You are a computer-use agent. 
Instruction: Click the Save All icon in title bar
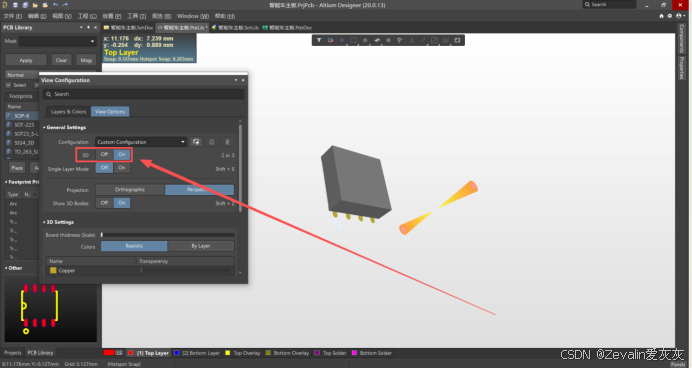[x=25, y=5]
